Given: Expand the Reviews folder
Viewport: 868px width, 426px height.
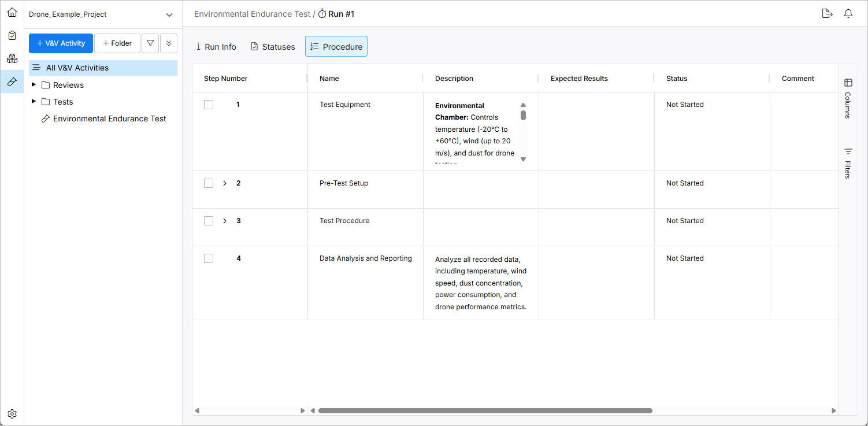Looking at the screenshot, I should [34, 85].
